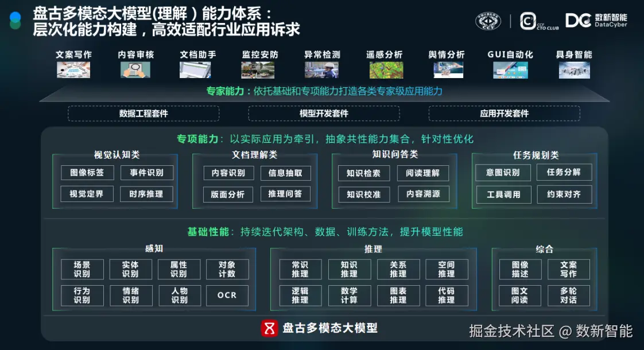Click the blue-green dot beside the title

point(15,21)
